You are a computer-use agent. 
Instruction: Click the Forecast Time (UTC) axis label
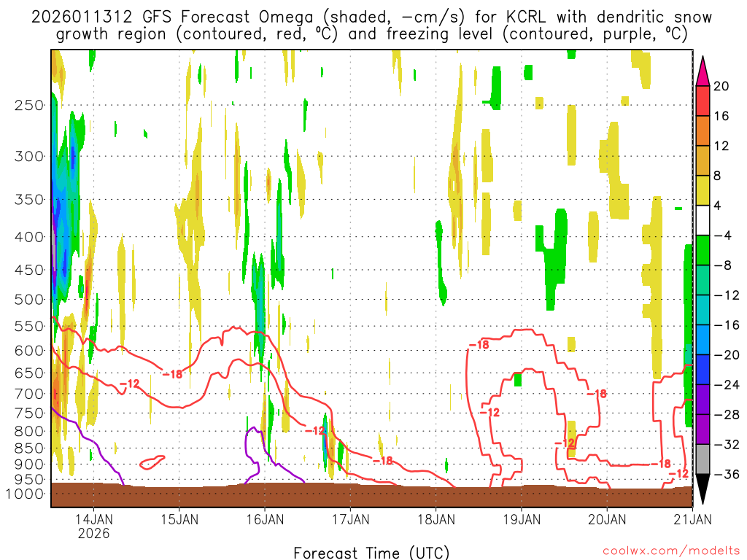click(x=371, y=553)
